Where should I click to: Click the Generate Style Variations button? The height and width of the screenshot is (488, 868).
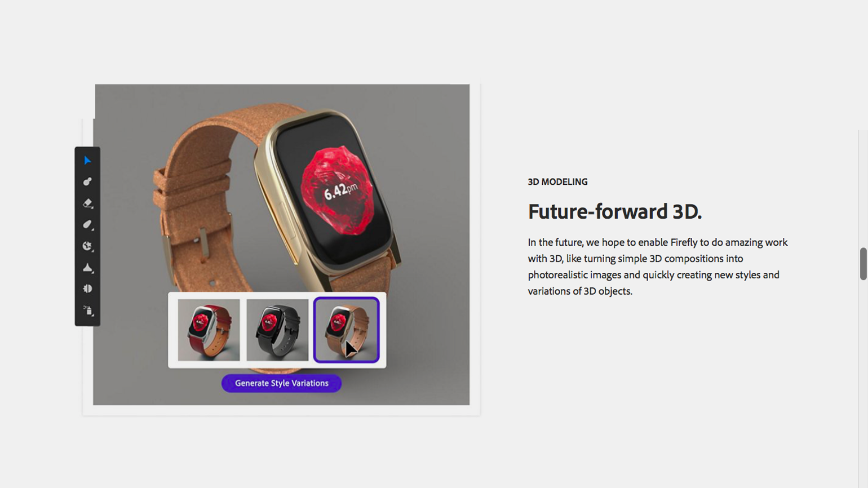(x=281, y=383)
